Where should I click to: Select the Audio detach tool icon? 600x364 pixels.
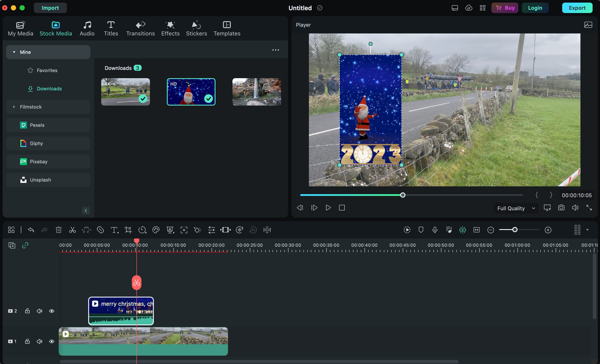pos(86,230)
